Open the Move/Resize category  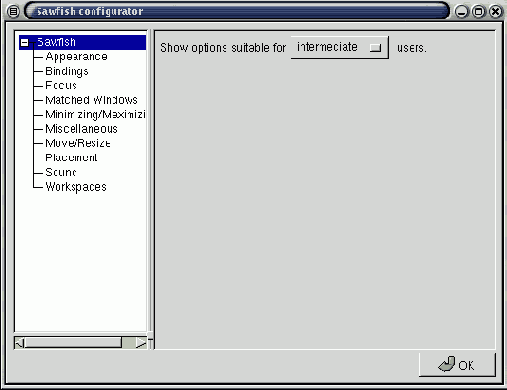[x=78, y=143]
